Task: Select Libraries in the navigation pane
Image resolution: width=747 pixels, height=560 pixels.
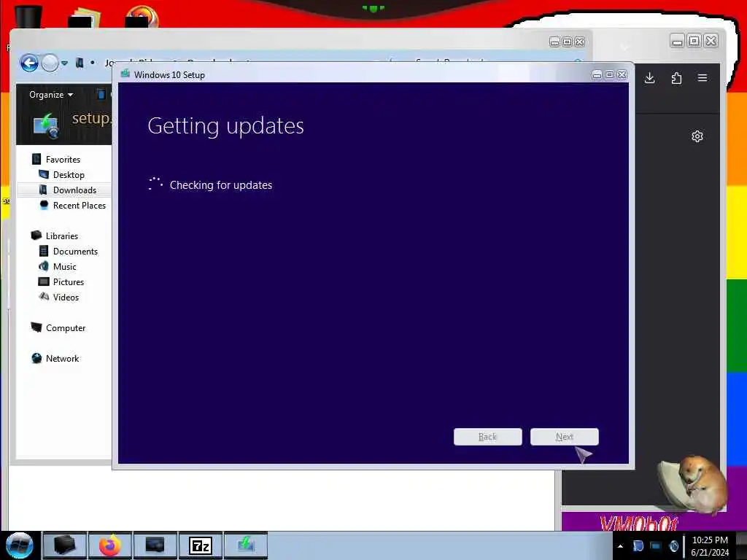Action: point(62,236)
